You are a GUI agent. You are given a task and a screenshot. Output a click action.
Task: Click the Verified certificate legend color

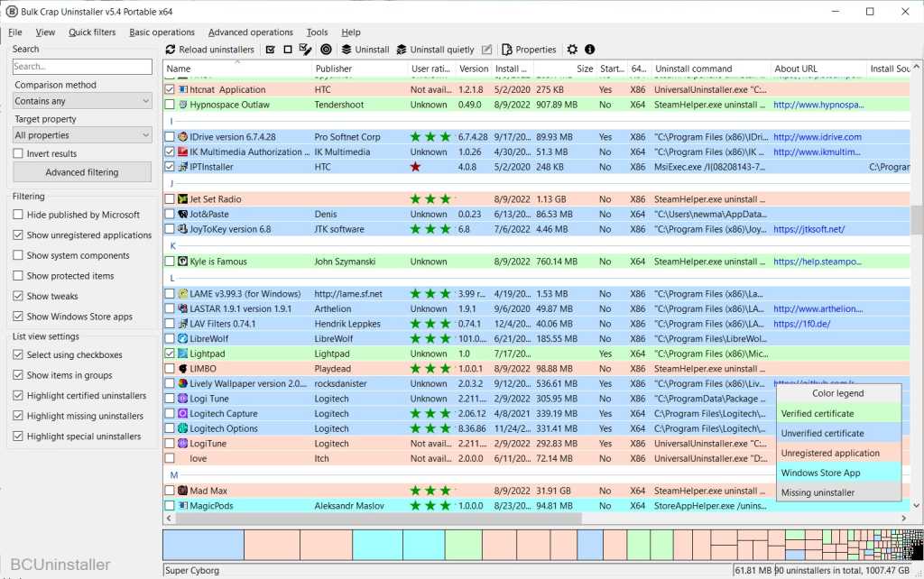(x=838, y=413)
